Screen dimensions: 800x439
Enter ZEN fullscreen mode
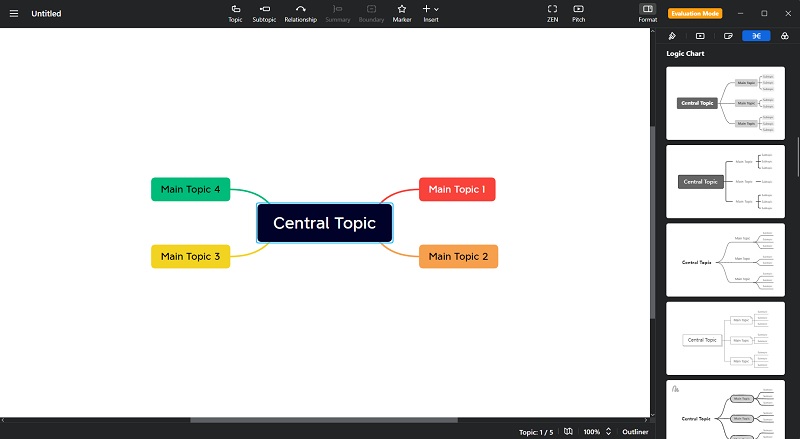553,14
